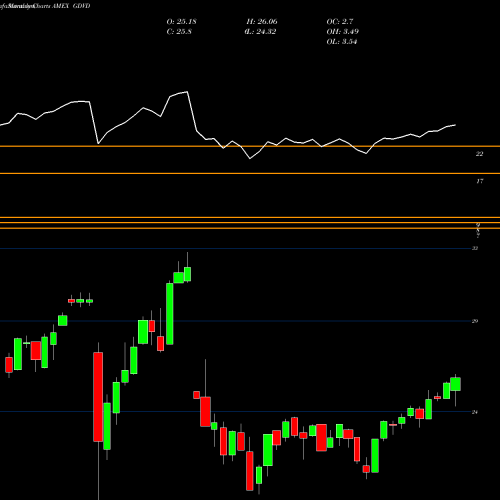
Task: Click the 'OC: 2.7' value
Action: click(340, 22)
